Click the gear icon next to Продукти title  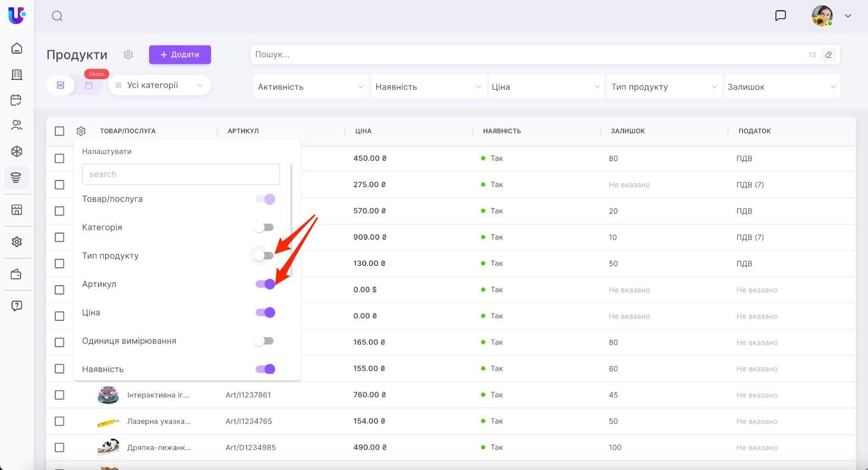pos(128,55)
